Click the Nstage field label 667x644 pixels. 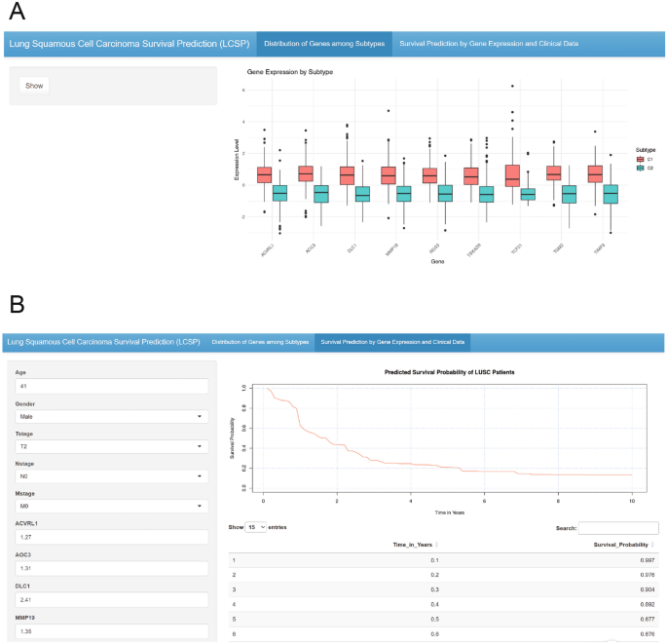[24, 464]
